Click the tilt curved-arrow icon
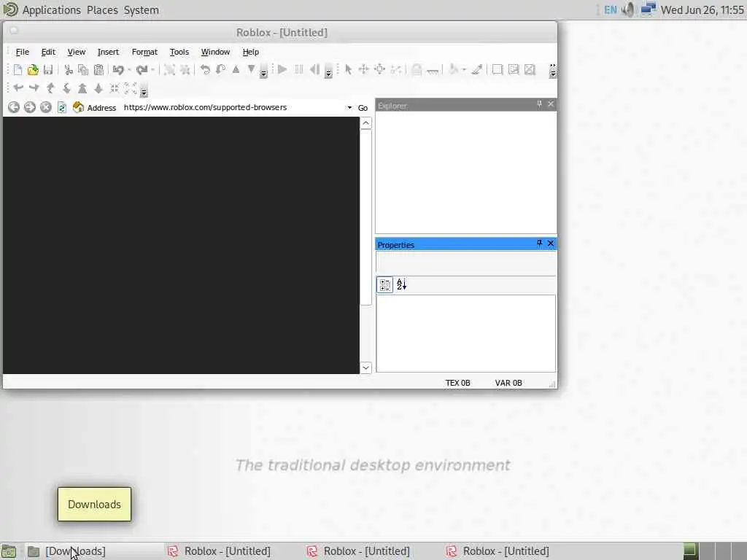Screen dimensions: 747x560 click(x=220, y=69)
